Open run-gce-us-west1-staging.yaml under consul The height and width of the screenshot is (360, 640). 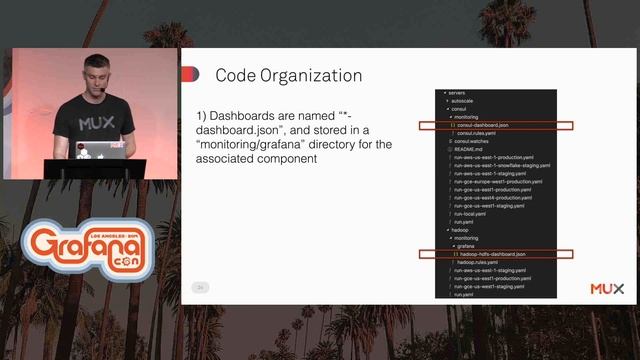[489, 206]
